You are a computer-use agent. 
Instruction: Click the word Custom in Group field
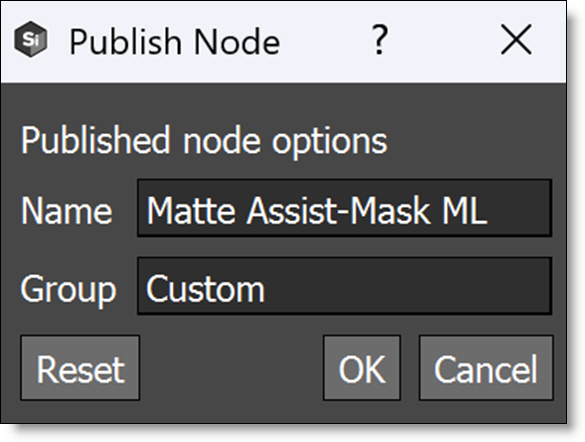pyautogui.click(x=205, y=289)
